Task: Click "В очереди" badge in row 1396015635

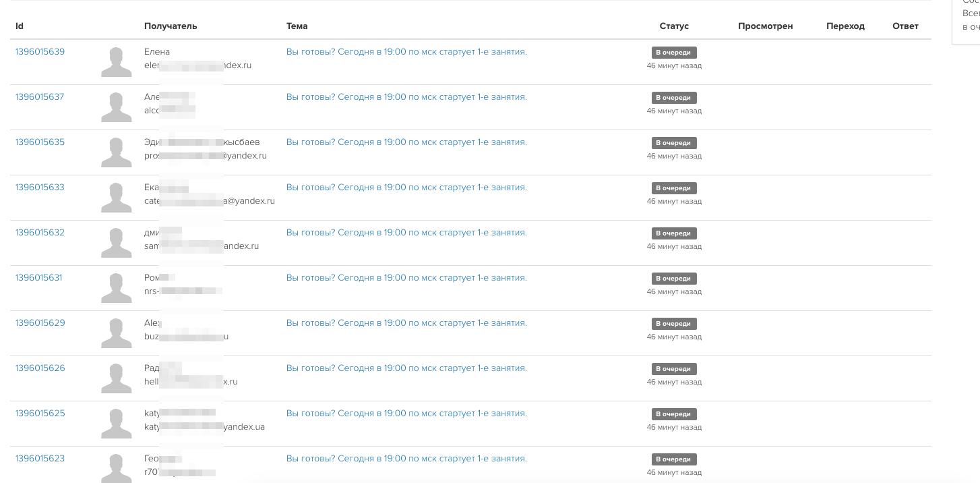Action: tap(673, 143)
